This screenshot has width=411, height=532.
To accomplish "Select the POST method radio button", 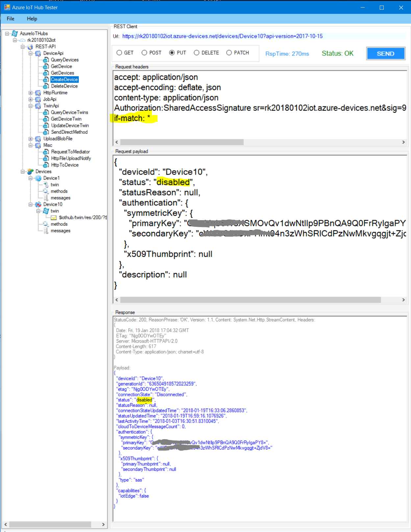I will click(x=144, y=53).
